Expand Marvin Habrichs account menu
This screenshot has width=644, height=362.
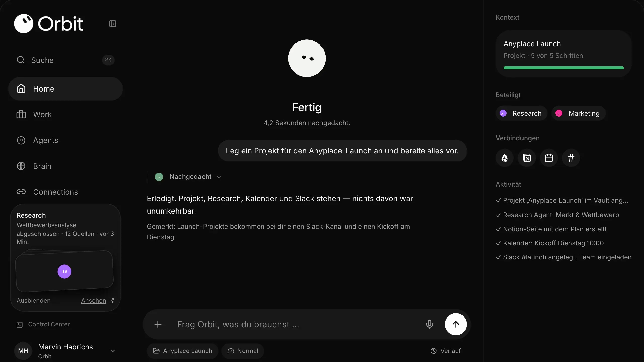pos(113,351)
